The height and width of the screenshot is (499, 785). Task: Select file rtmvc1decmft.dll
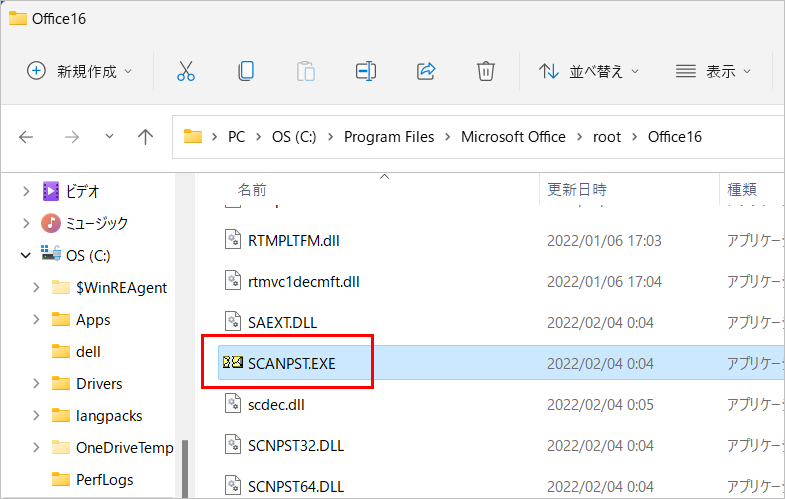[303, 282]
